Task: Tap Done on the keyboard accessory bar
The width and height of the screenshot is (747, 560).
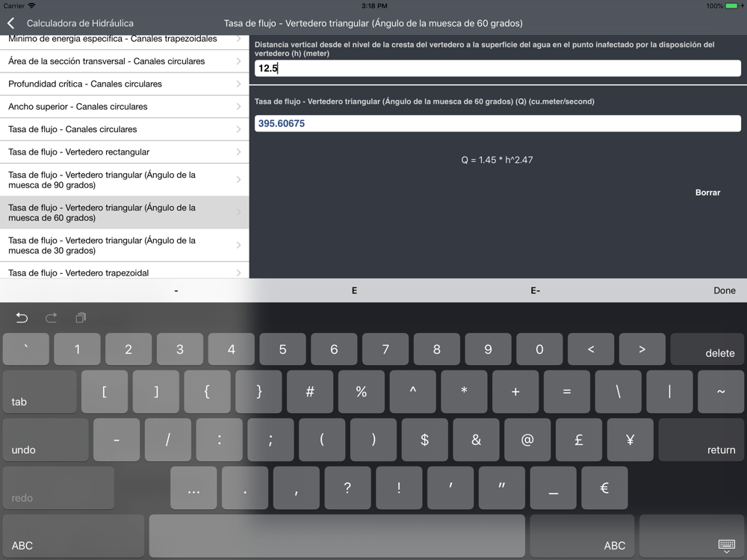Action: tap(724, 290)
